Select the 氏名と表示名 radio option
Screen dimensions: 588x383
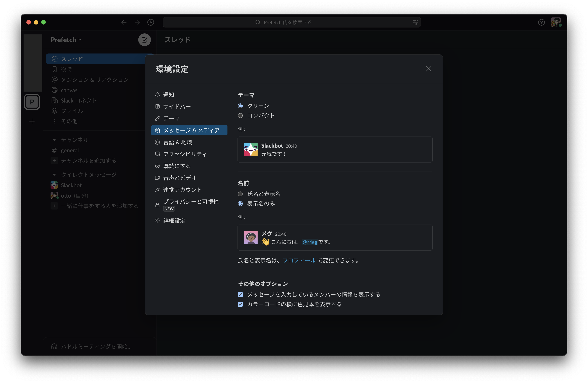[x=240, y=194]
